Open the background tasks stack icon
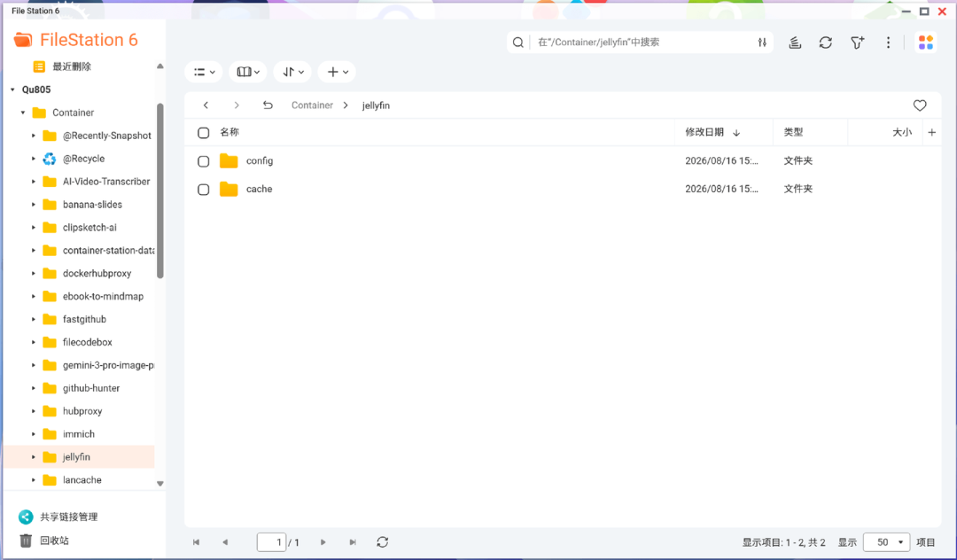 (x=794, y=43)
